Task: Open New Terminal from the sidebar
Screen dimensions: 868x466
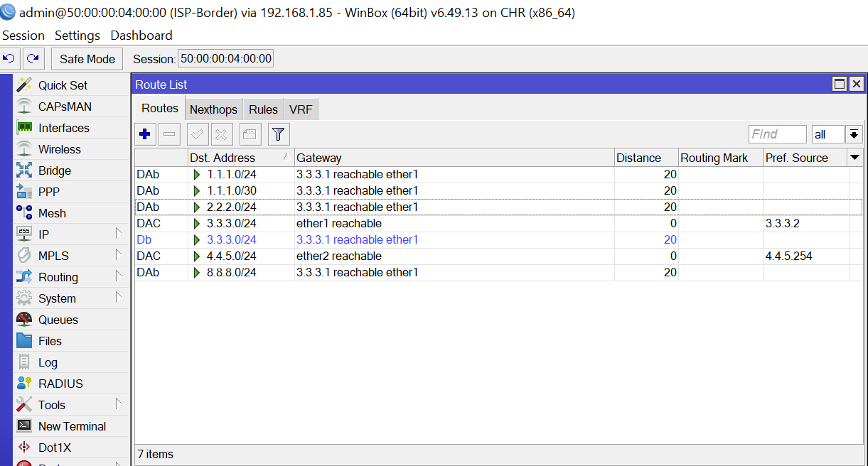Action: point(72,426)
